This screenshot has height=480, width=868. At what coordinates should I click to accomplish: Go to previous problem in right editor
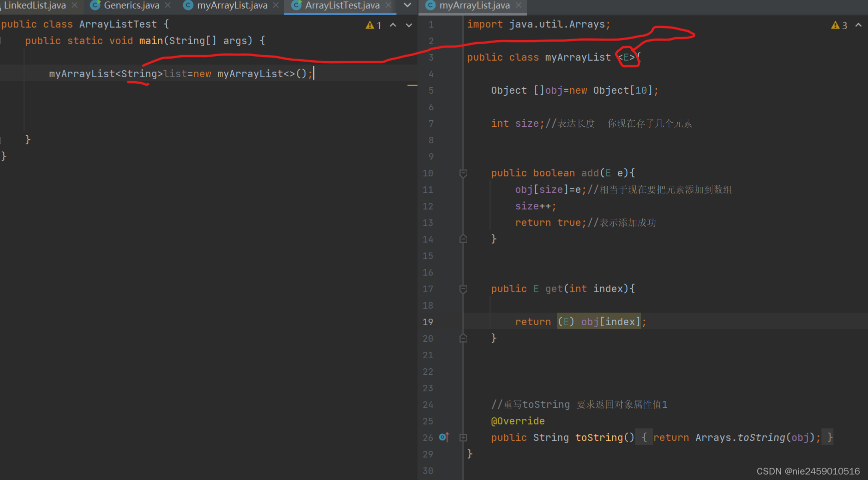coord(858,25)
